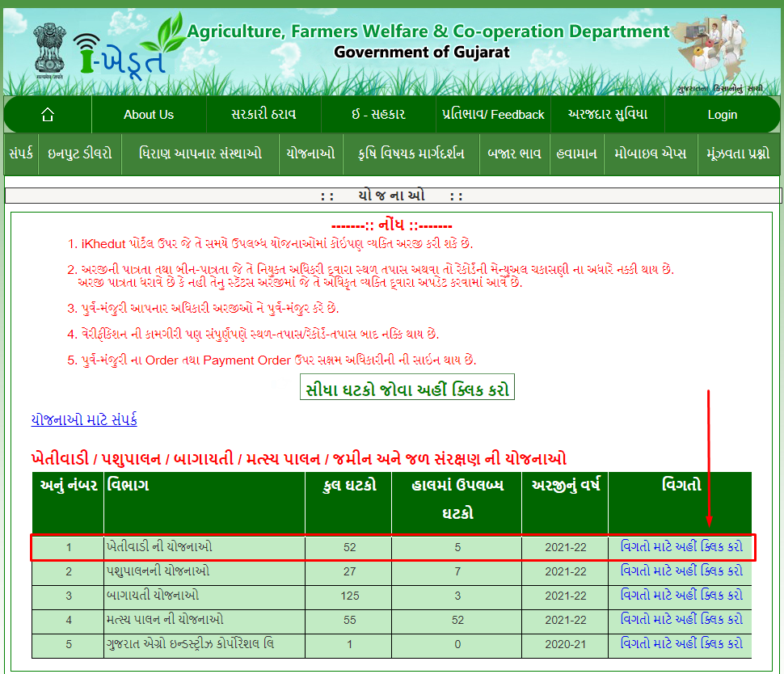Select the મૂંઝવતા પ્રશ્નો tab
The height and width of the screenshot is (674, 784).
(738, 154)
